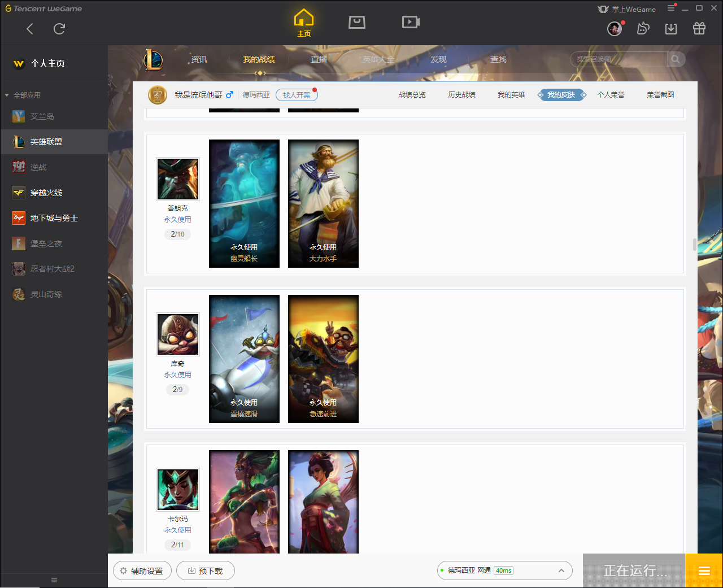
Task: Switch to the 资讯 tab
Action: (x=199, y=59)
